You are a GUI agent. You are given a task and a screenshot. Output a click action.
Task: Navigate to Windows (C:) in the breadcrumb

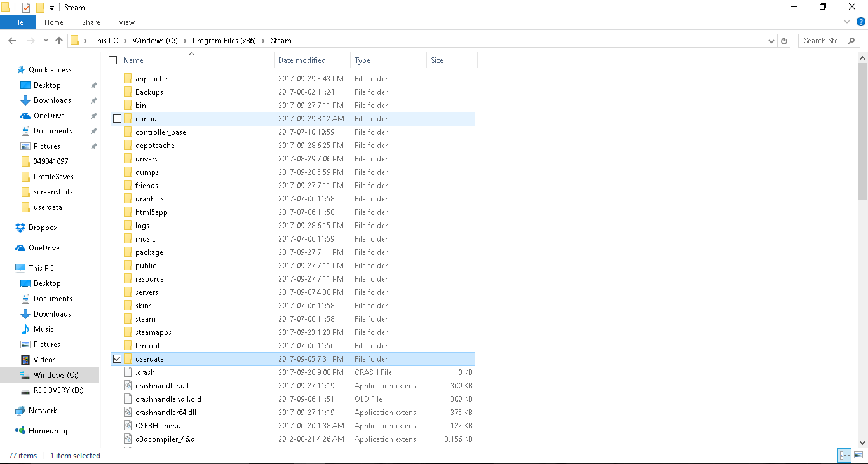155,41
